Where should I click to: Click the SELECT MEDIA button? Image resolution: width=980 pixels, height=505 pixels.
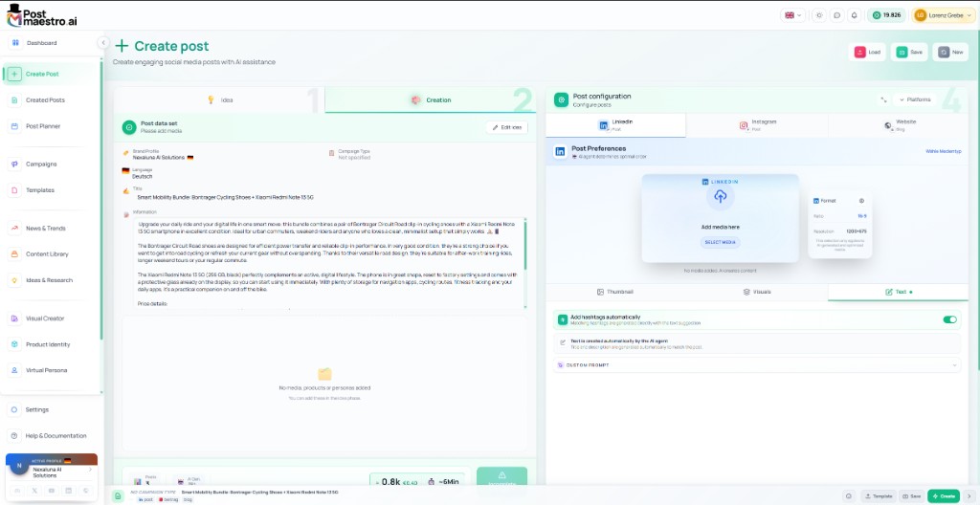coord(720,243)
